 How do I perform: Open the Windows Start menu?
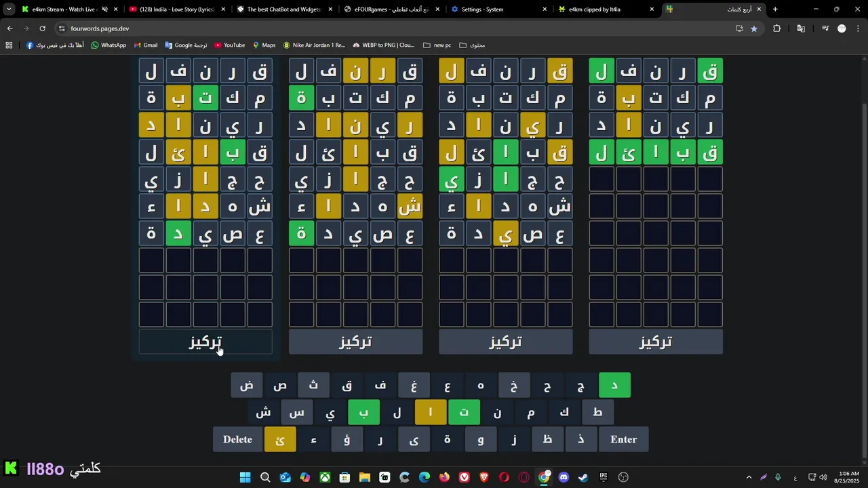click(245, 477)
